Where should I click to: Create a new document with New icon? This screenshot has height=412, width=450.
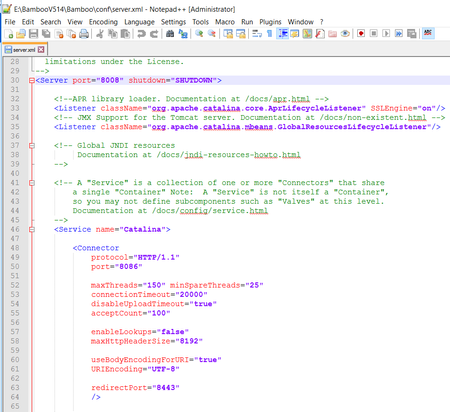coord(9,34)
